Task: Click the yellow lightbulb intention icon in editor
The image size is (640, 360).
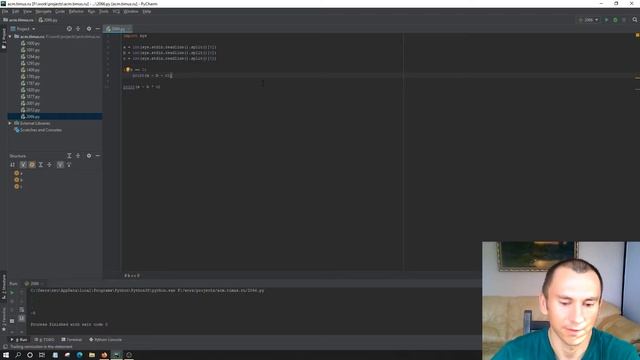Action: [127, 70]
